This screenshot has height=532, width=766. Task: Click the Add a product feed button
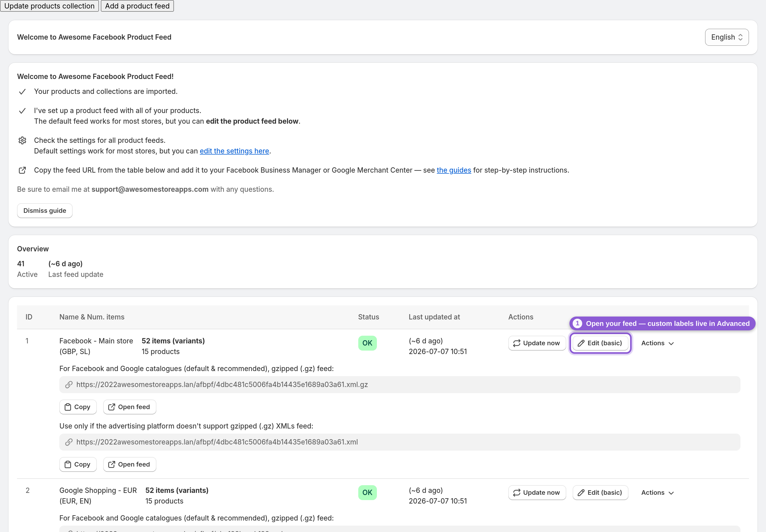click(137, 6)
